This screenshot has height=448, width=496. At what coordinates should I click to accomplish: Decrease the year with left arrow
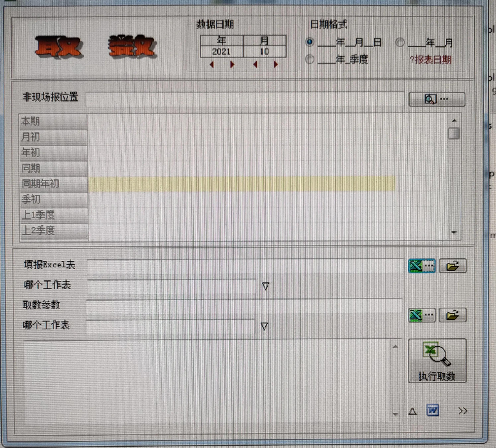pos(212,65)
